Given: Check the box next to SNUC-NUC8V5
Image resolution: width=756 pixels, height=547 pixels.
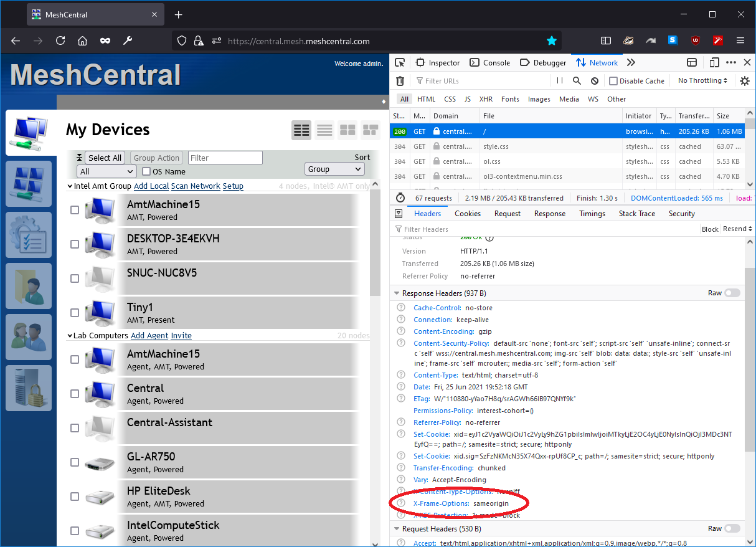Looking at the screenshot, I should [x=75, y=278].
